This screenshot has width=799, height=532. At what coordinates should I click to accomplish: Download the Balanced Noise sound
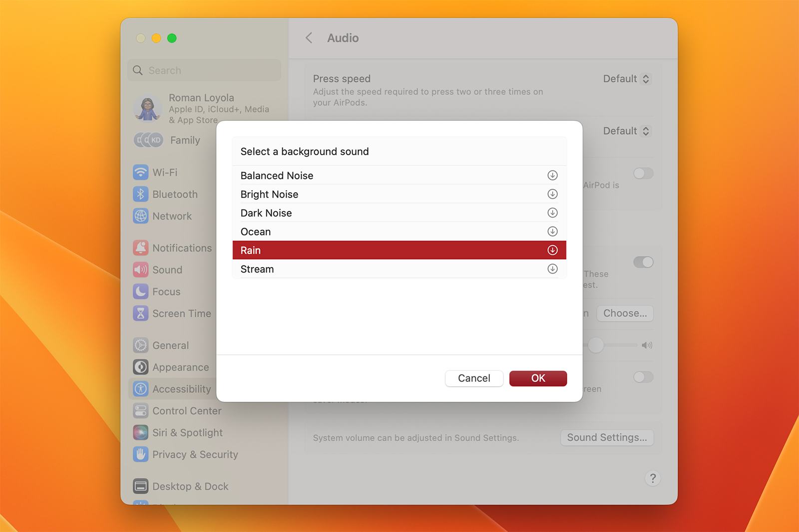click(x=552, y=175)
